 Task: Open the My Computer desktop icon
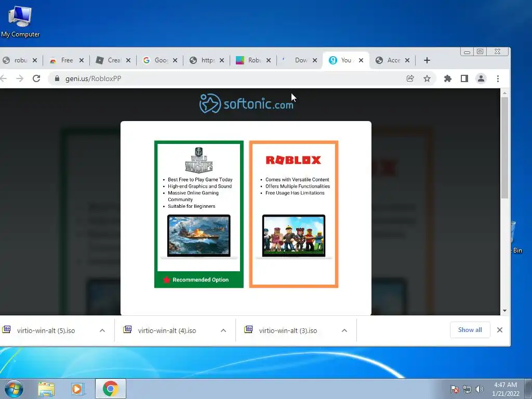(x=20, y=22)
